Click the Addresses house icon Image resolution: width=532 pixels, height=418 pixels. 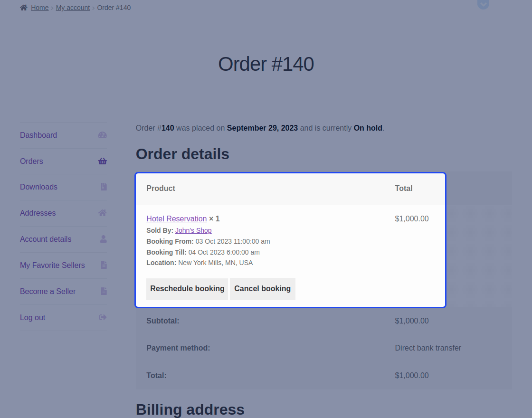click(103, 213)
